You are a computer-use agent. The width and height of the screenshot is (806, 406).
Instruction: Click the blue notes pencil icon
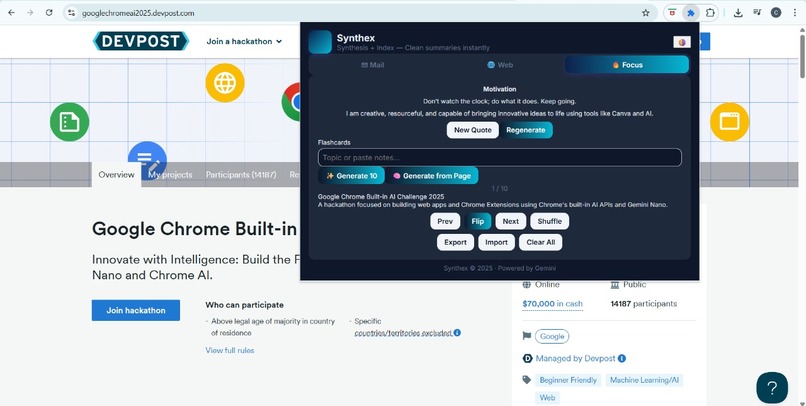(x=147, y=160)
